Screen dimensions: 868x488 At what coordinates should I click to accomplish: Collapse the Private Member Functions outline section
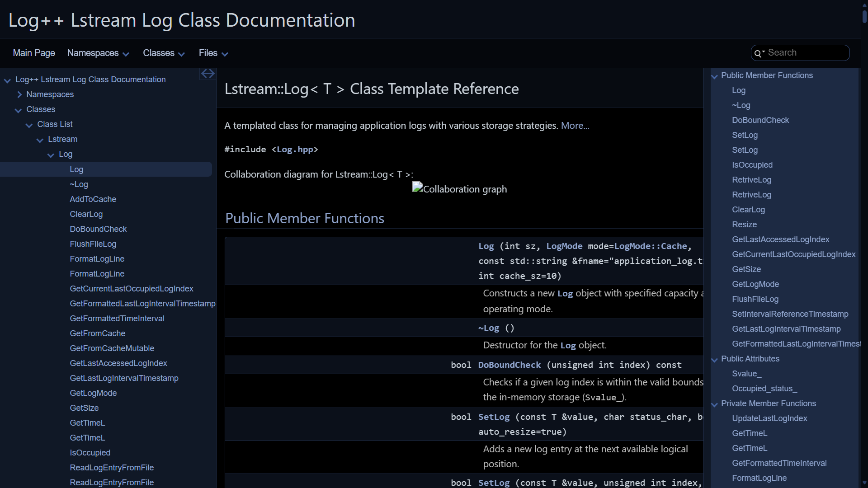coord(715,404)
